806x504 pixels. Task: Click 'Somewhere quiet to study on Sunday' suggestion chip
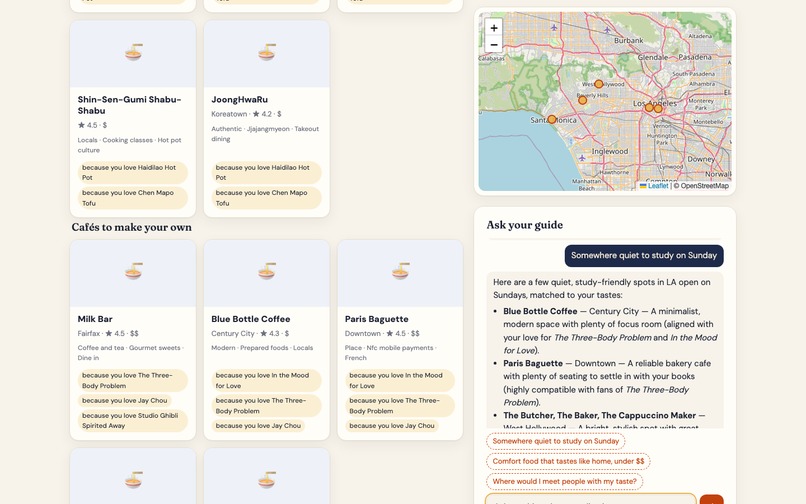[x=556, y=441]
